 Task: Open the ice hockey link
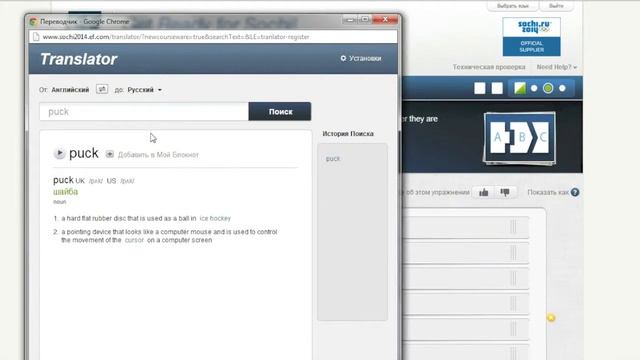tap(215, 218)
